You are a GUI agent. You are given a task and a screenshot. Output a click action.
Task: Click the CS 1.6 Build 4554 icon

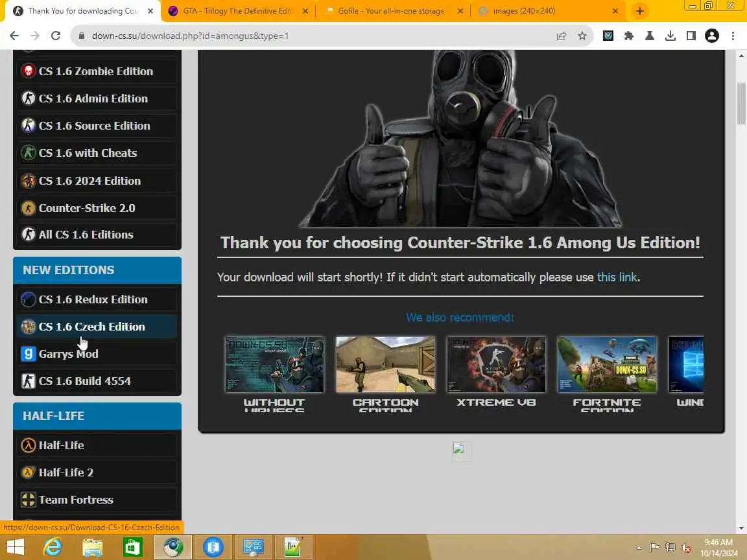pyautogui.click(x=28, y=381)
